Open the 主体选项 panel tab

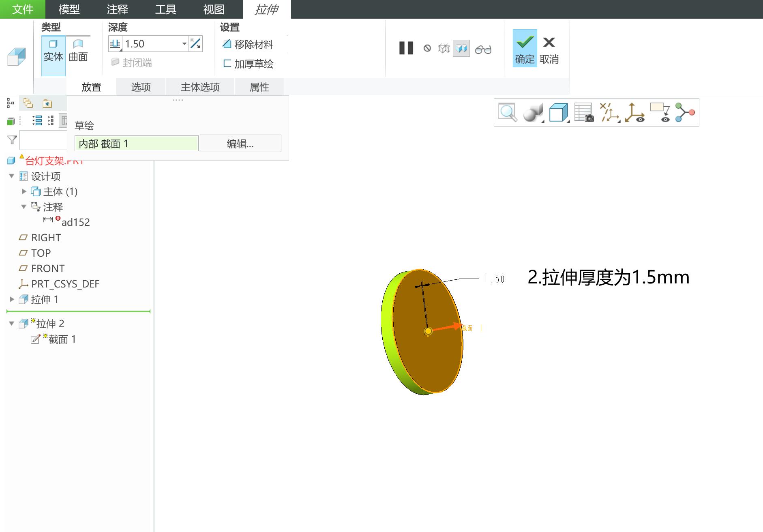[x=200, y=87]
